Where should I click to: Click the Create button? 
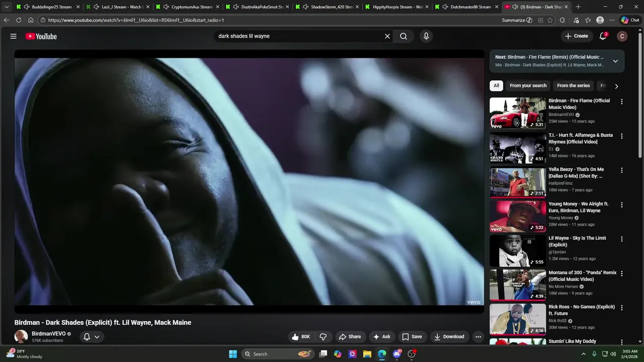(x=576, y=36)
